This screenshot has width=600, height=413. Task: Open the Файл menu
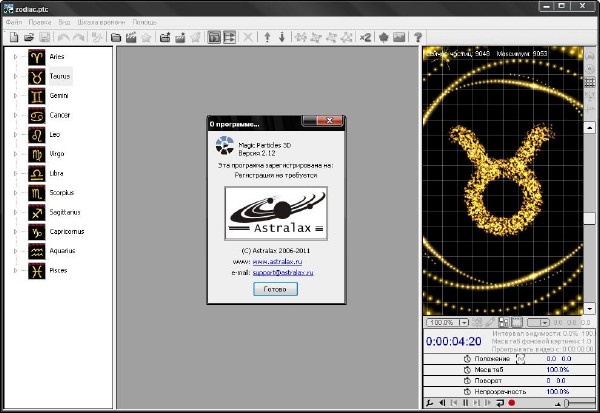[x=15, y=20]
